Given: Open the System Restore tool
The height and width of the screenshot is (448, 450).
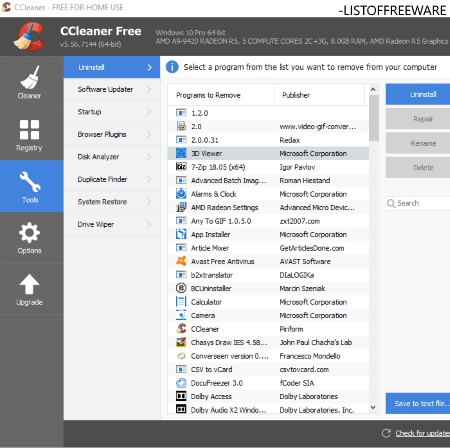Looking at the screenshot, I should point(112,202).
